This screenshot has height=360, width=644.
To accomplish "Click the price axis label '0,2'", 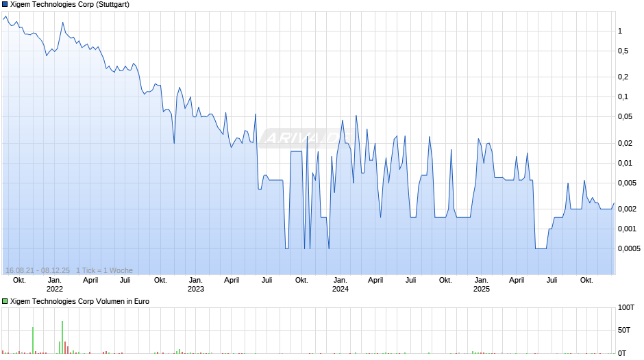I will click(623, 77).
